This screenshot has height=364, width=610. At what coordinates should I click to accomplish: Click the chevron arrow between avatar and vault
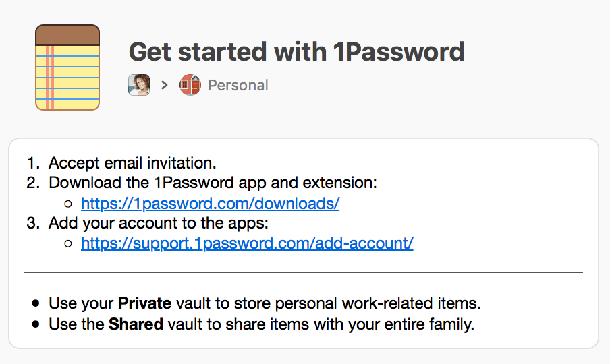pyautogui.click(x=165, y=85)
